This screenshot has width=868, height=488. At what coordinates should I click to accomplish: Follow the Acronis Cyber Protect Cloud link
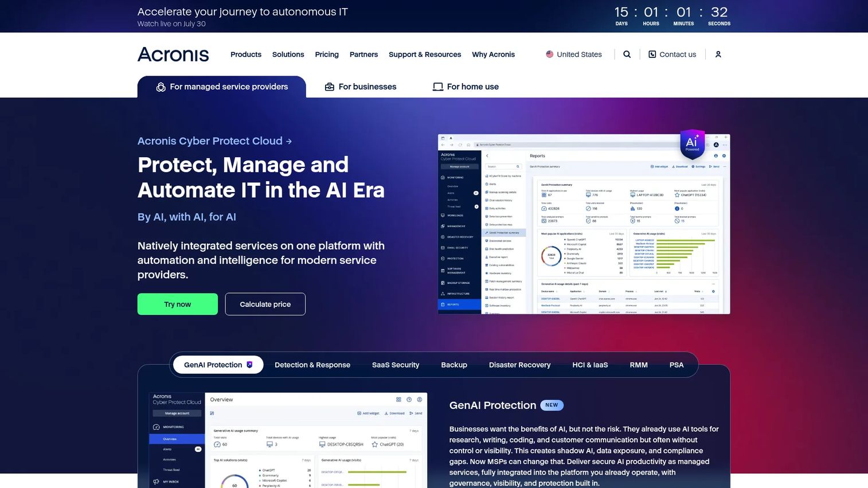click(214, 141)
